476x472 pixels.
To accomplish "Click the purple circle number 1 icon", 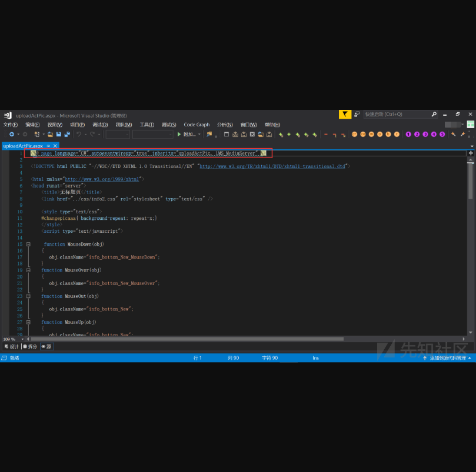I will 408,135.
